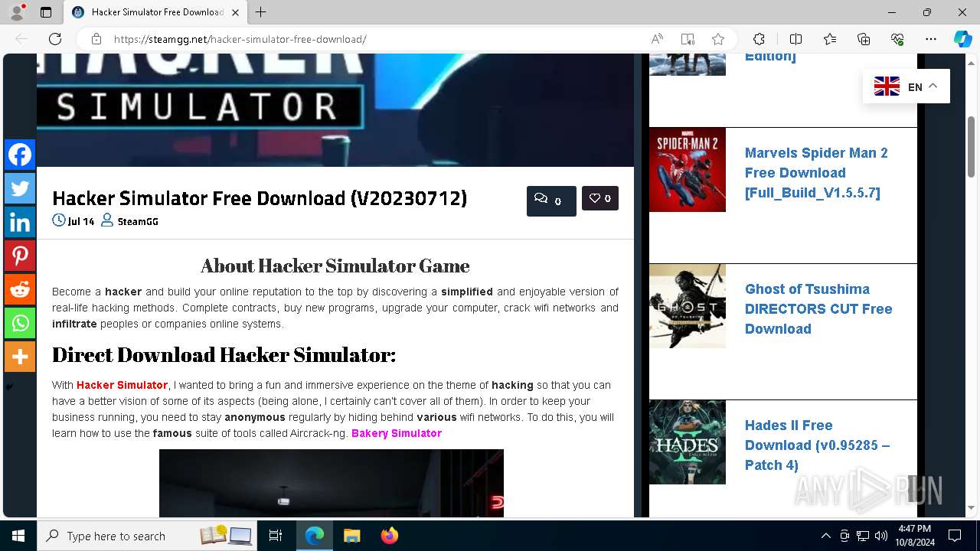This screenshot has height=551, width=980.
Task: Share page on Pinterest icon
Action: click(x=20, y=256)
